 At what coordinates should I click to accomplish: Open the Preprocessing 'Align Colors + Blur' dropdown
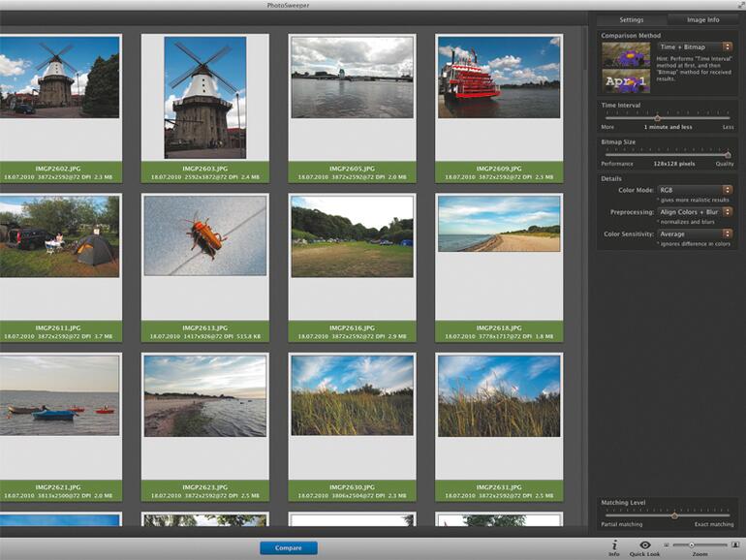pos(695,211)
